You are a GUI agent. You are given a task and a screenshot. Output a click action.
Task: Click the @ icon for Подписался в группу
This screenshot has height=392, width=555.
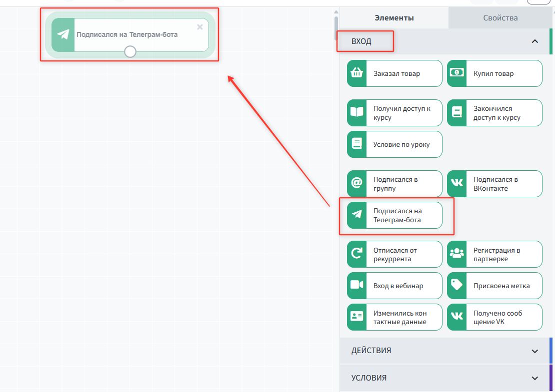point(356,184)
